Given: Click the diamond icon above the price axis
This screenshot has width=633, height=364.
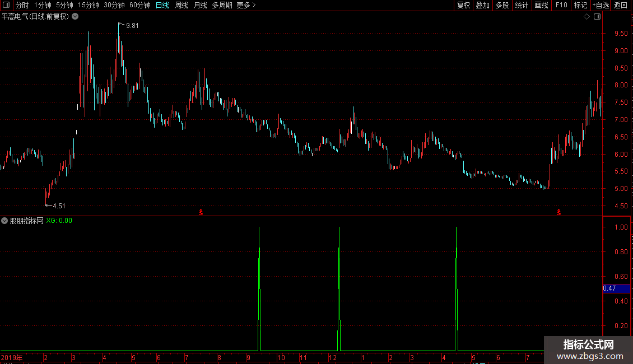Looking at the screenshot, I should click(x=587, y=17).
